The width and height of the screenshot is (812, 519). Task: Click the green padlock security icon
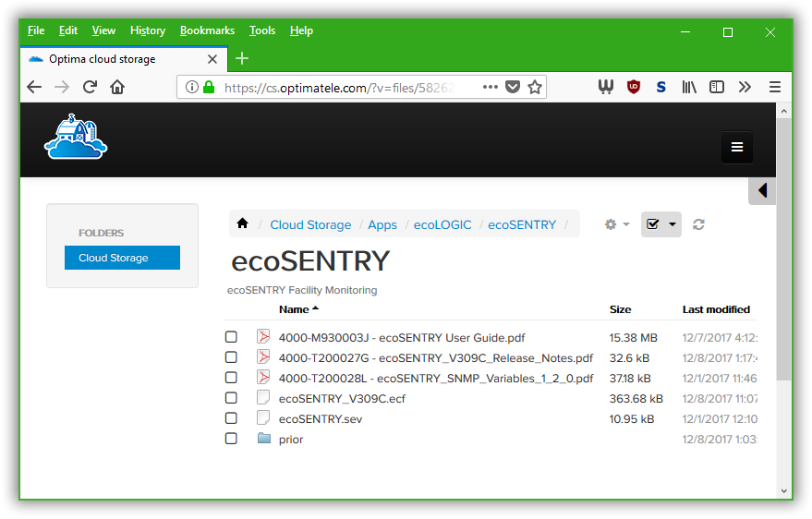[209, 87]
